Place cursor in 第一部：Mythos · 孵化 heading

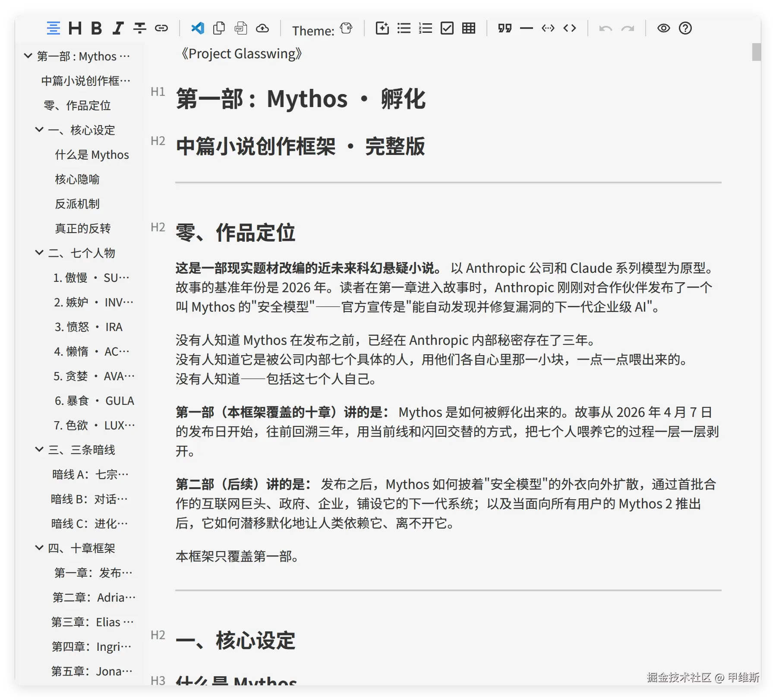301,99
